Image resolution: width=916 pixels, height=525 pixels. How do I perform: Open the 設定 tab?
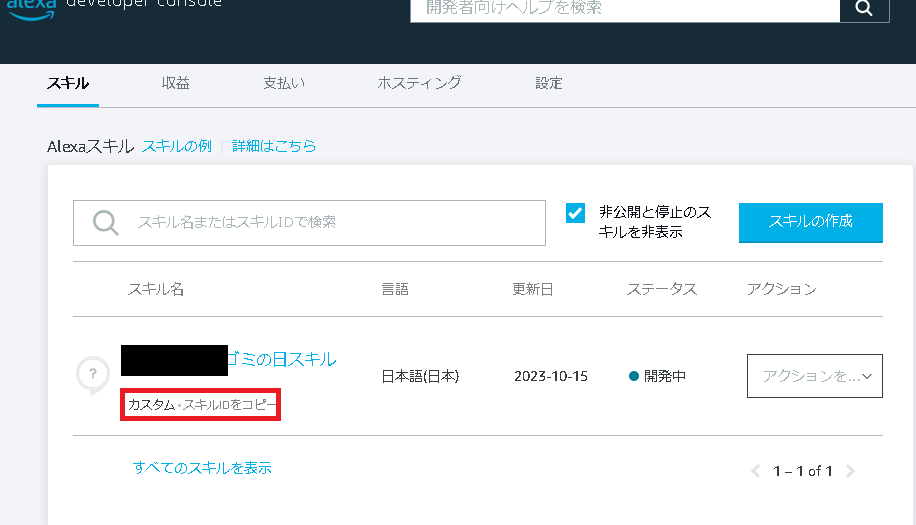point(549,84)
